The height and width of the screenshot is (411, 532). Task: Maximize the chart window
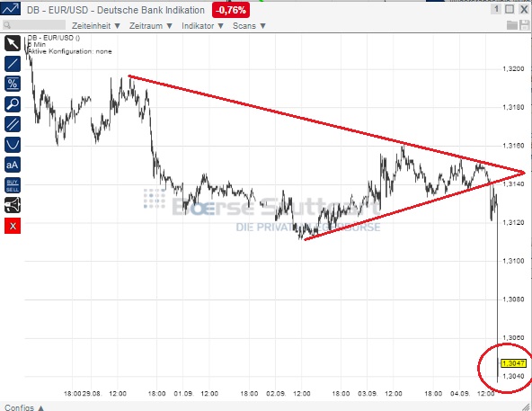(x=510, y=9)
